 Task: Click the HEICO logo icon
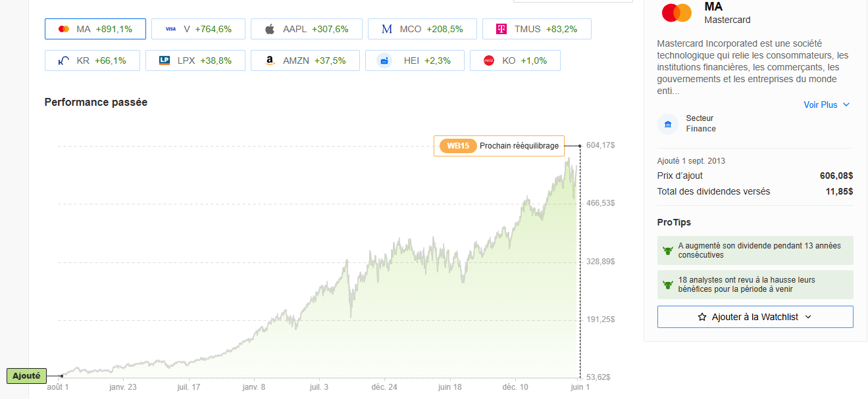pyautogui.click(x=384, y=60)
